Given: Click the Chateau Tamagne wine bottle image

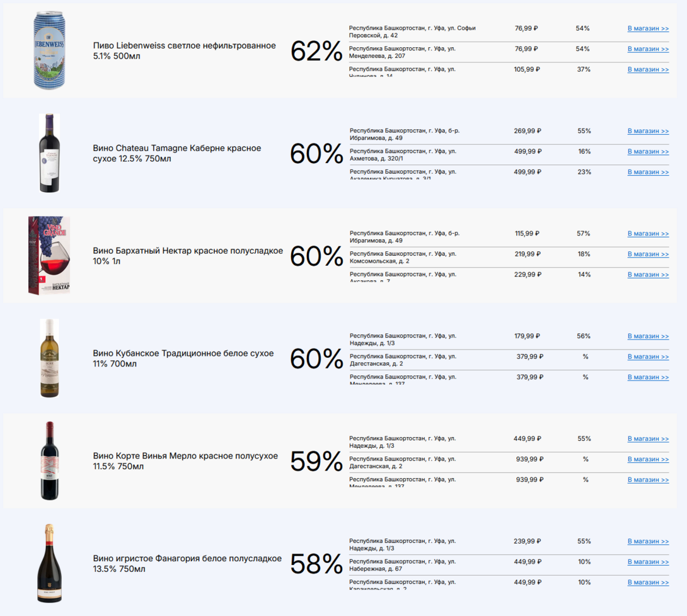Looking at the screenshot, I should (49, 153).
